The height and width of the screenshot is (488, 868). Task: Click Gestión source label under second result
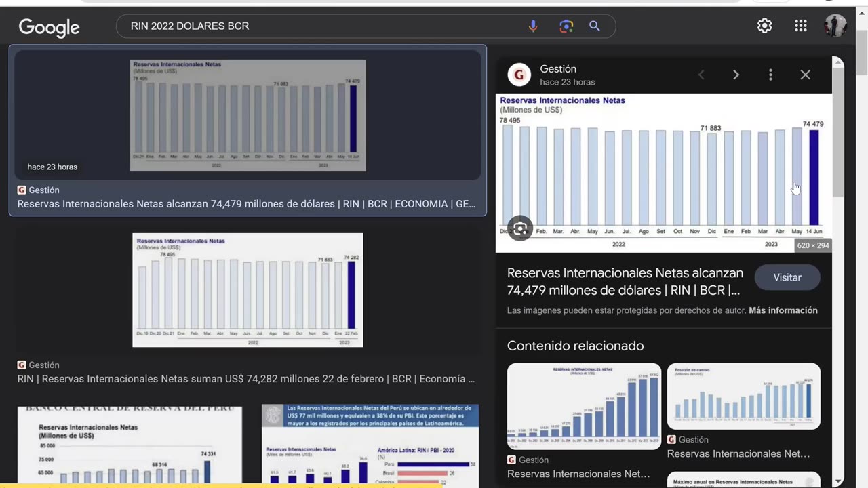click(44, 365)
